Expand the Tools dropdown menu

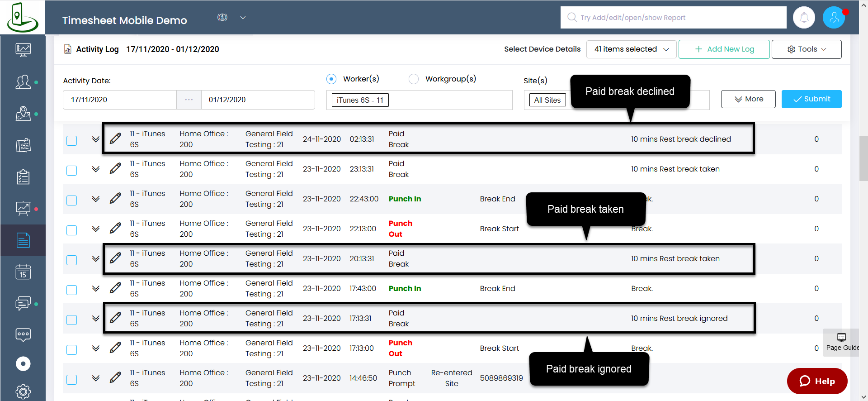806,49
